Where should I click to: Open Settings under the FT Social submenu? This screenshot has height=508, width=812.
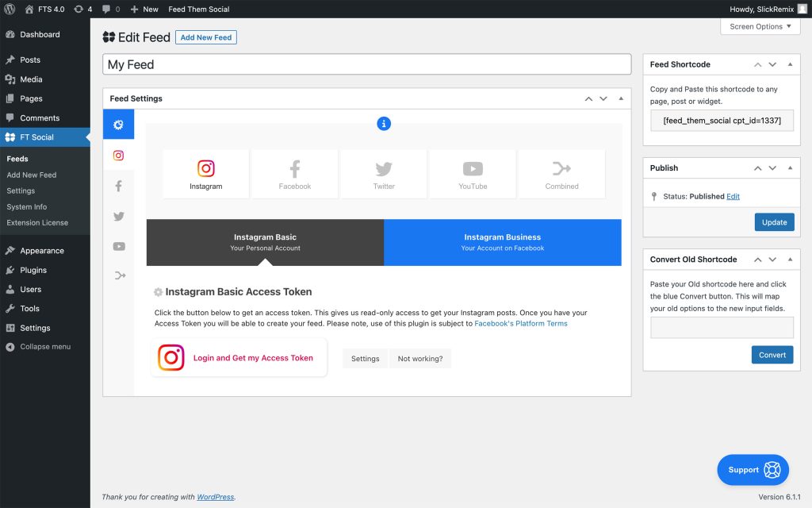coord(21,190)
